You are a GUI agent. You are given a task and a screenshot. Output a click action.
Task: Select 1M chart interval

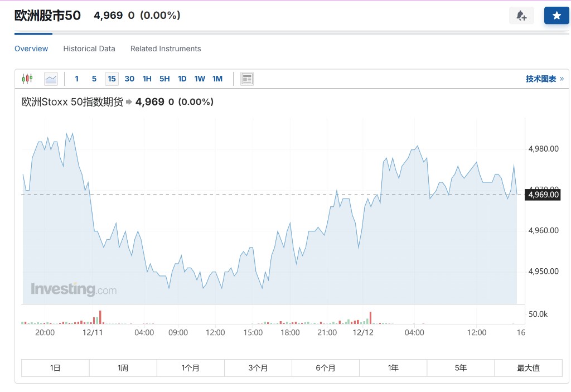[217, 79]
